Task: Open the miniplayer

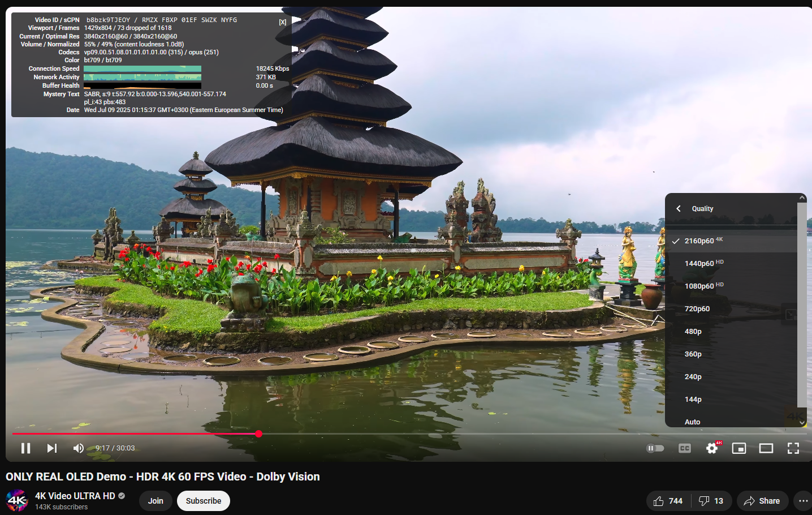Action: [739, 448]
